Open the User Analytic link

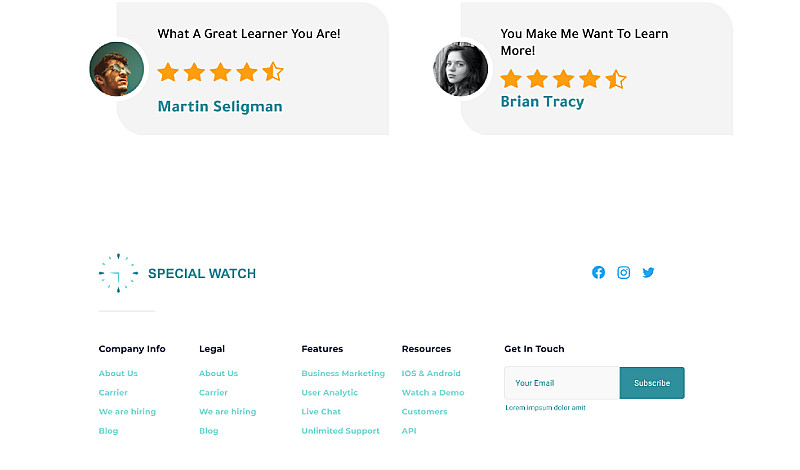pyautogui.click(x=329, y=393)
